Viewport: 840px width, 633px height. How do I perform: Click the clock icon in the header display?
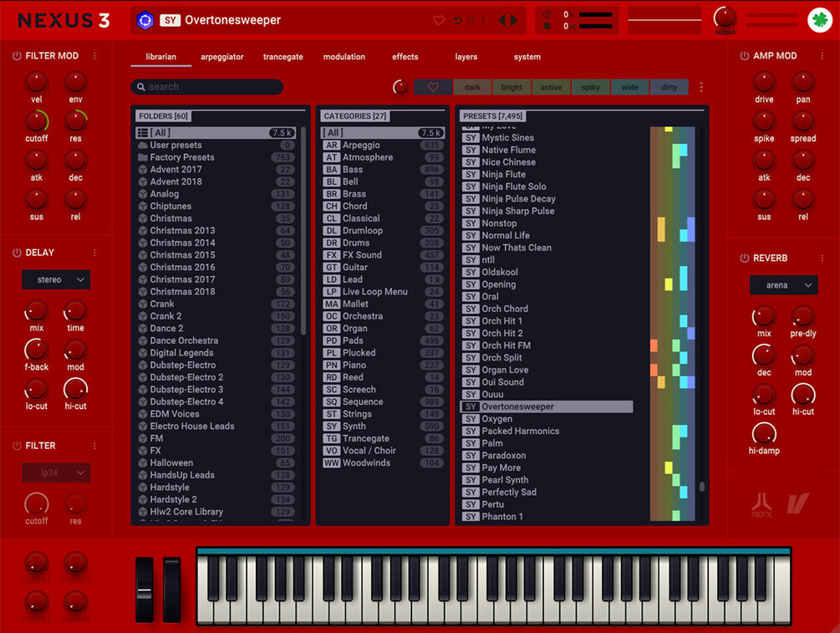[x=547, y=14]
